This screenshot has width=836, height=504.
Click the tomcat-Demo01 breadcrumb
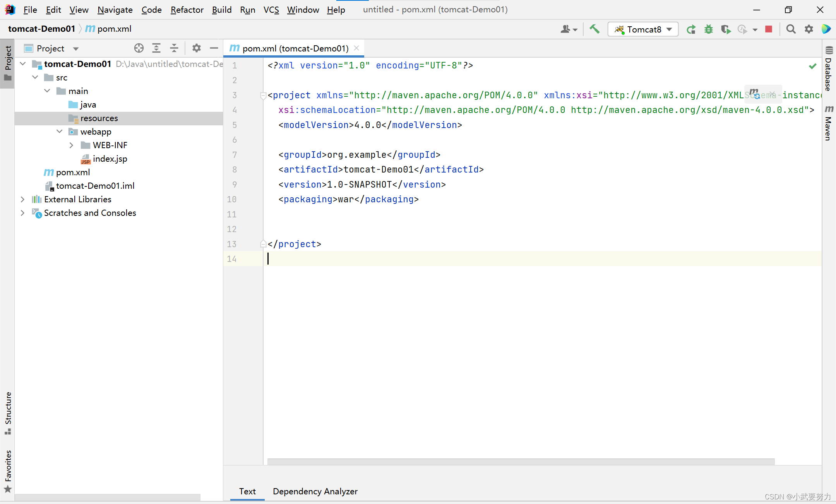click(x=41, y=29)
